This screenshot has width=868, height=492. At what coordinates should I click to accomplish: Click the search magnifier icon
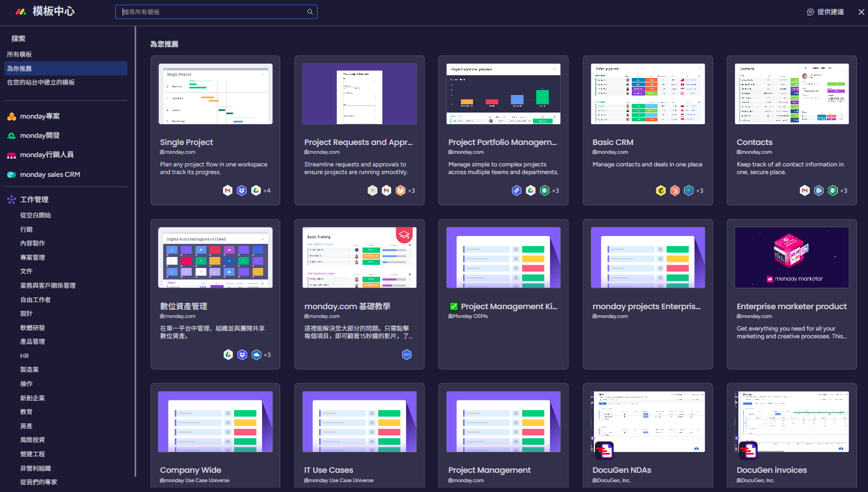point(310,12)
